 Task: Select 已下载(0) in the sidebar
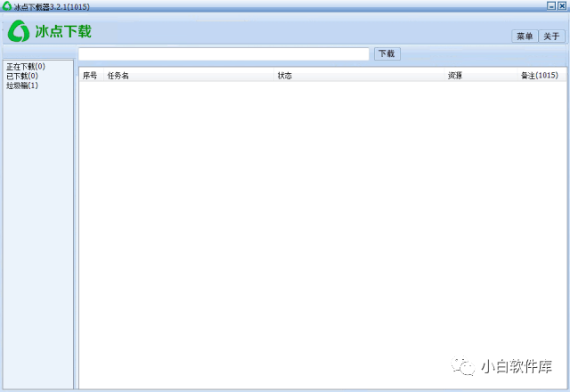tap(22, 76)
